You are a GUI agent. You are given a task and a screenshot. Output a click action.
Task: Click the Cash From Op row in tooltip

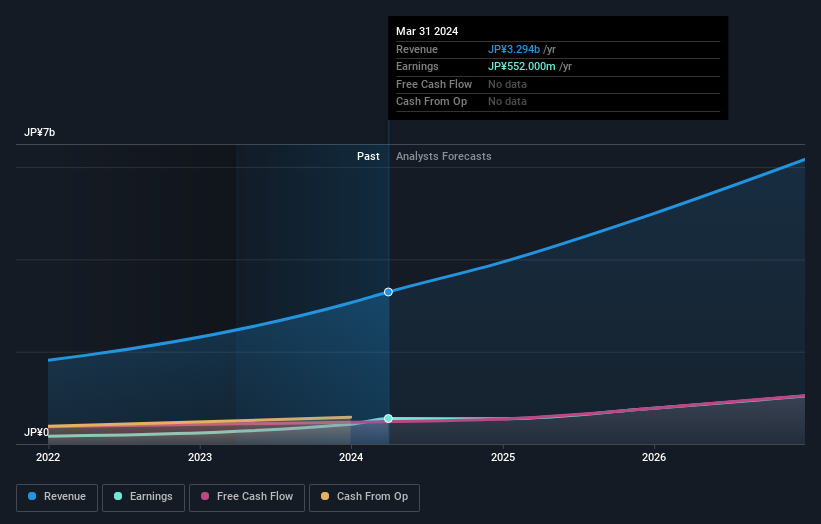(558, 102)
